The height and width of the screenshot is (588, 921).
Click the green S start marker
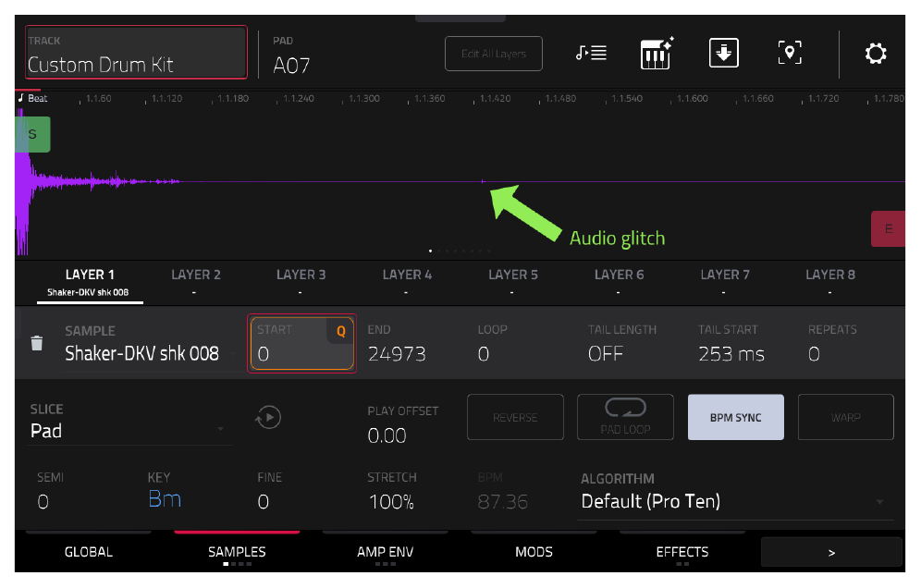tap(32, 134)
